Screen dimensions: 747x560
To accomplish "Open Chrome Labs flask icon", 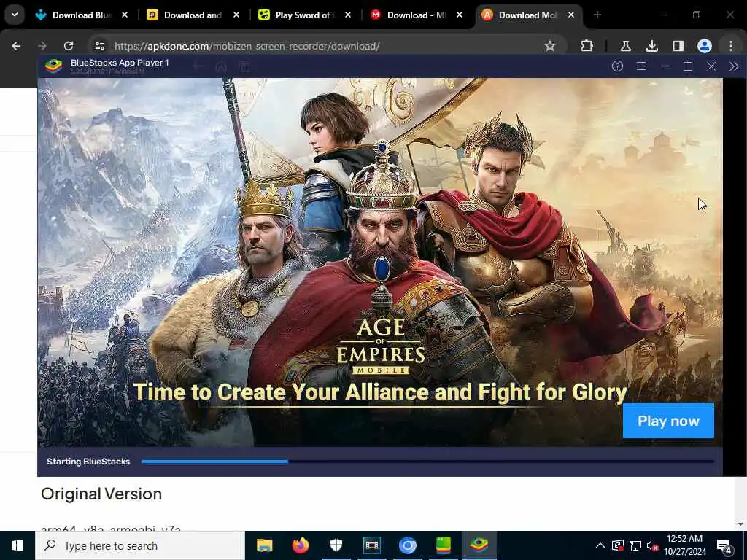I will click(625, 46).
